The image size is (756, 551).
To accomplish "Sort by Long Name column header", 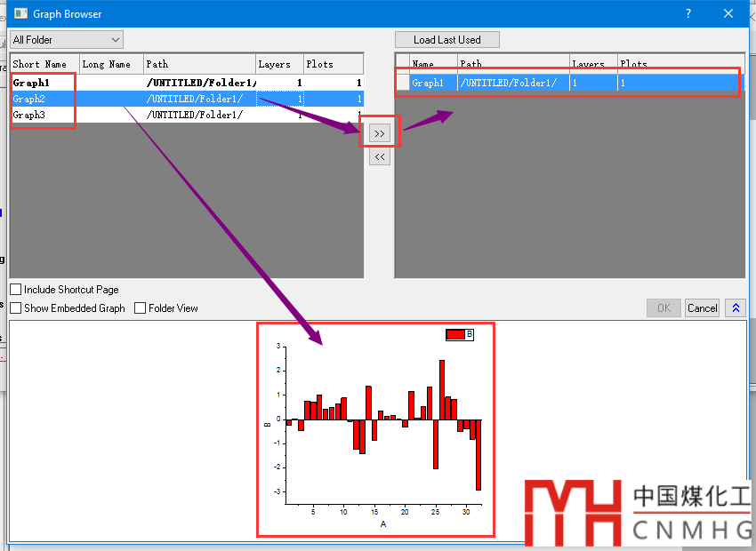I will [111, 64].
